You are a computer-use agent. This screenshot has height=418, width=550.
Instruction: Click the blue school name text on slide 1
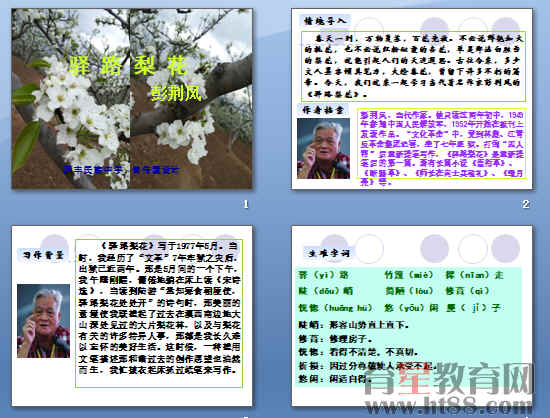(122, 170)
